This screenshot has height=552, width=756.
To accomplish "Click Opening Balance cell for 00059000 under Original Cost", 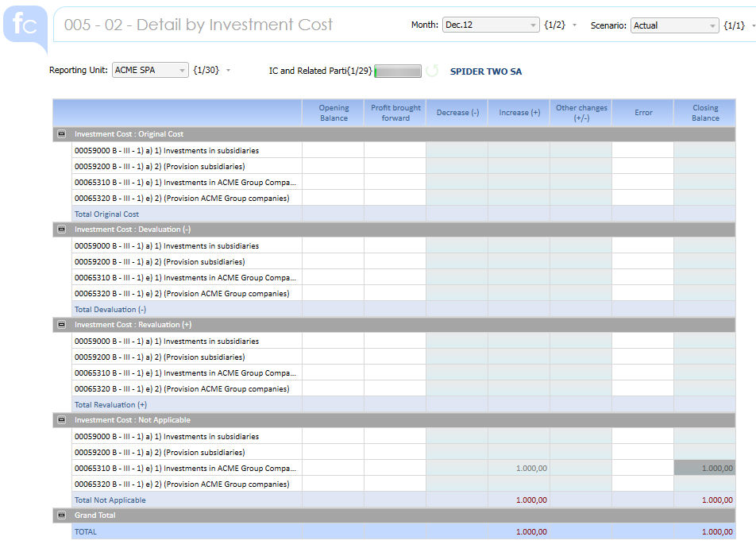I will tap(334, 150).
